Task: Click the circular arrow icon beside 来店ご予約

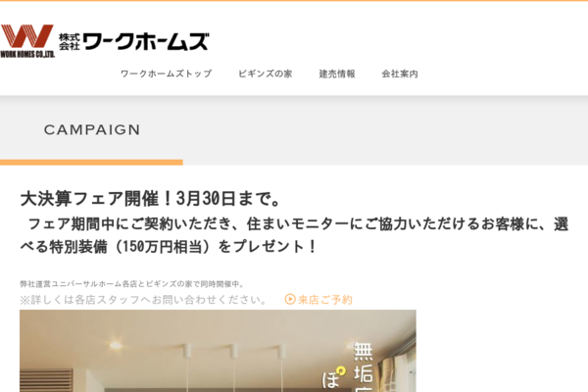Action: click(x=290, y=299)
